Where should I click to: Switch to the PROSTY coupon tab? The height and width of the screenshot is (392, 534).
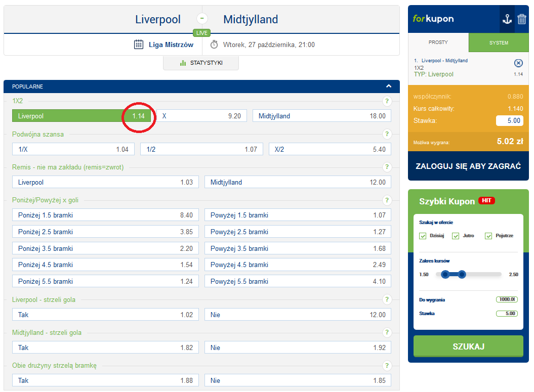click(x=438, y=42)
